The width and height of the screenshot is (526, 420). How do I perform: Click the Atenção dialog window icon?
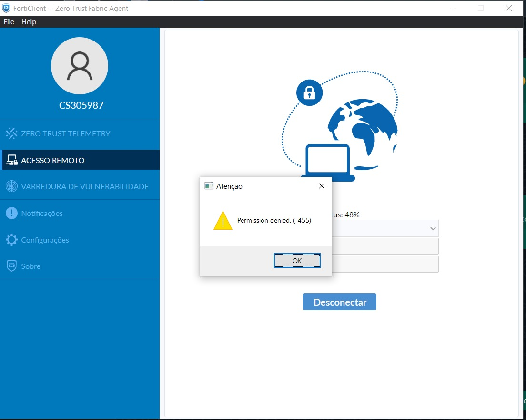[209, 186]
